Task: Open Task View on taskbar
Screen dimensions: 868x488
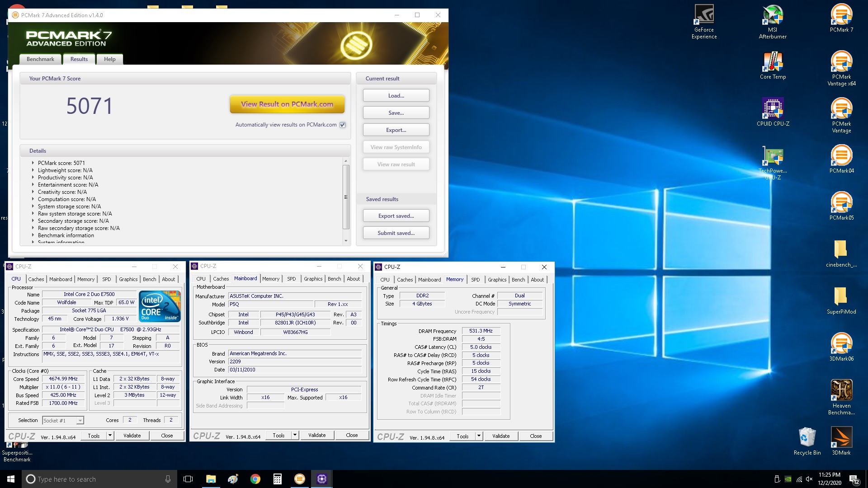Action: [x=188, y=479]
